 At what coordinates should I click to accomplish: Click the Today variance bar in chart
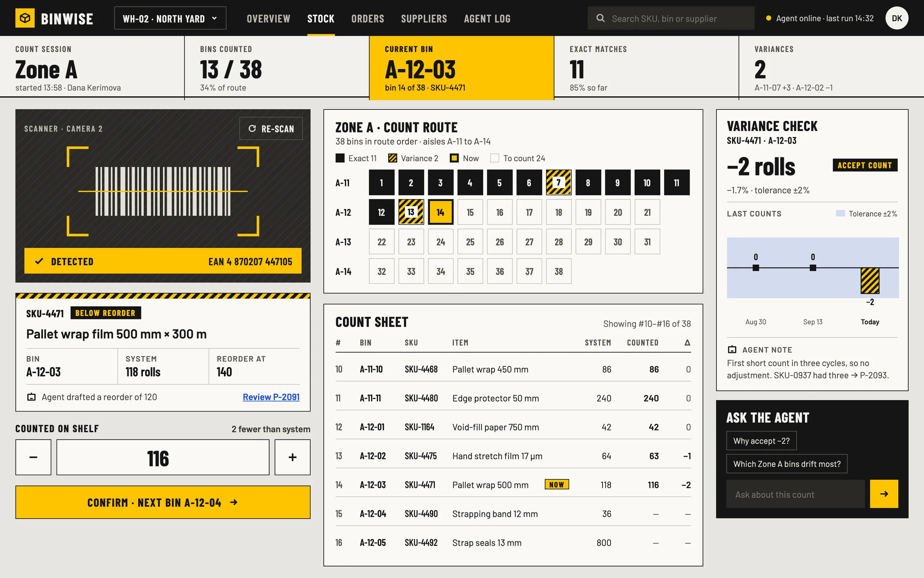[x=870, y=281]
